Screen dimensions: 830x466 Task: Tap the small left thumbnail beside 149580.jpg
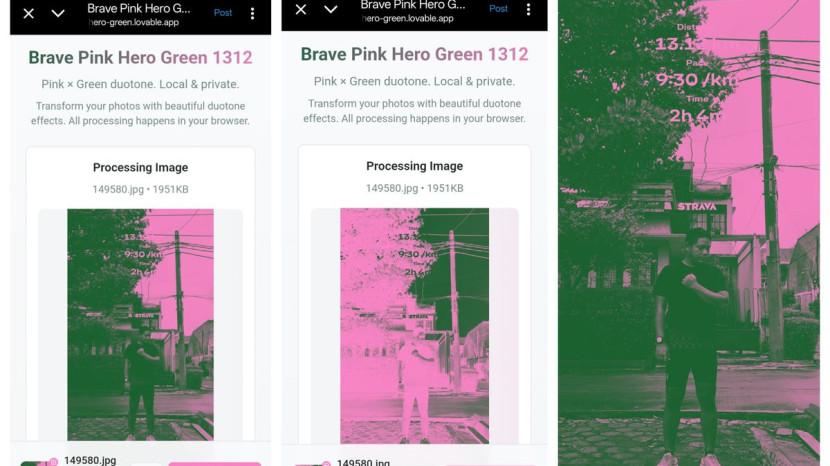pyautogui.click(x=39, y=463)
